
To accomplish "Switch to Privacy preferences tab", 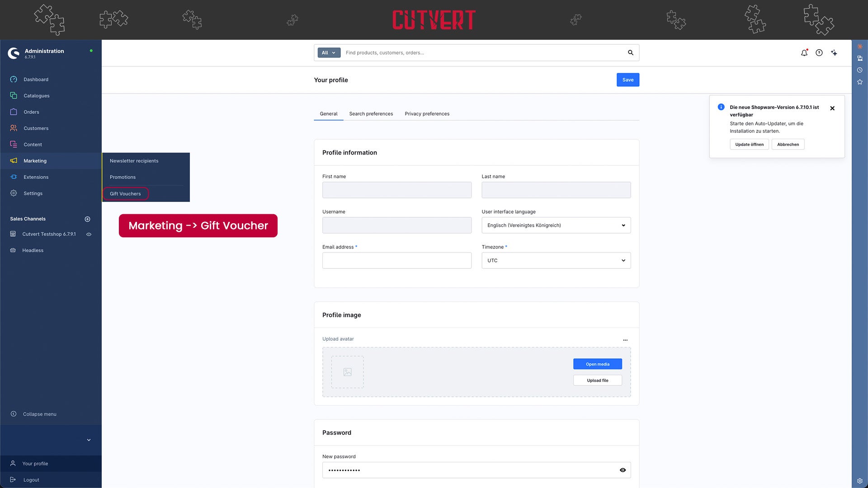I will point(427,114).
